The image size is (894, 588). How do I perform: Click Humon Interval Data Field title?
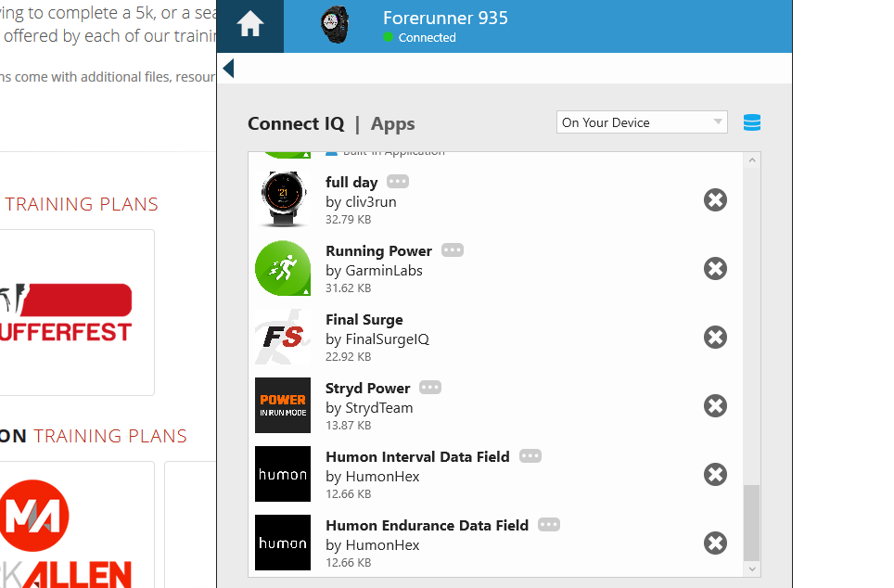click(x=417, y=457)
